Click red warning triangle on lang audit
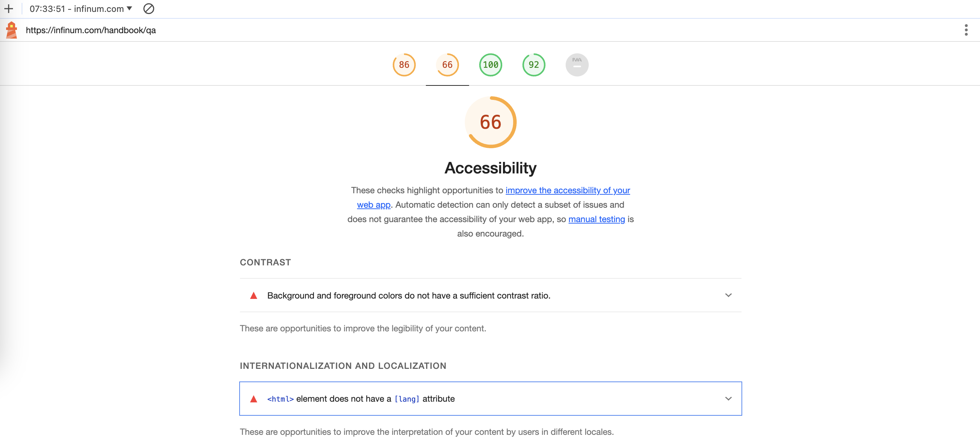The width and height of the screenshot is (980, 437). (254, 398)
